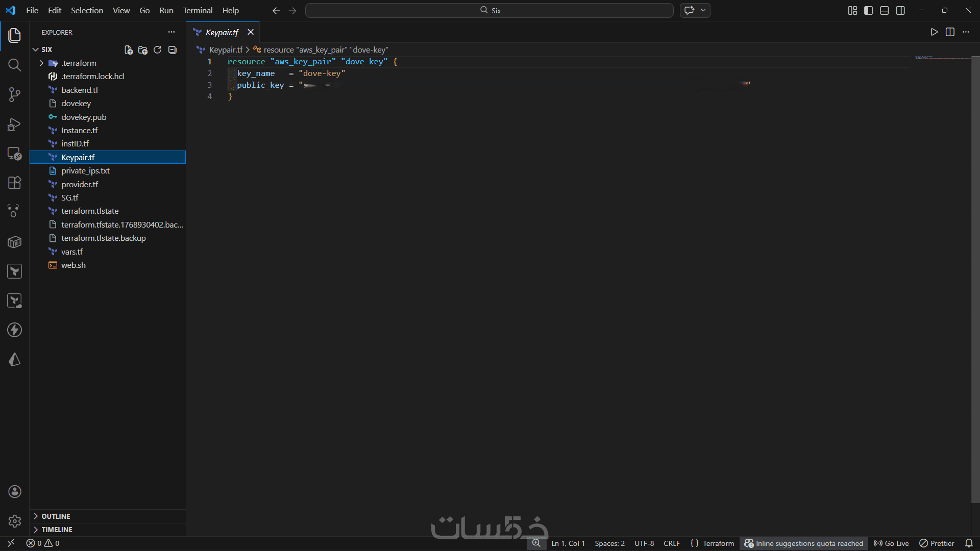
Task: Open the Selection menu
Action: click(87, 10)
